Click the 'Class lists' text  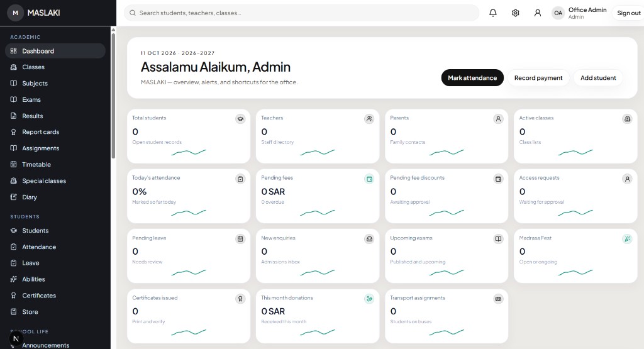[530, 142]
